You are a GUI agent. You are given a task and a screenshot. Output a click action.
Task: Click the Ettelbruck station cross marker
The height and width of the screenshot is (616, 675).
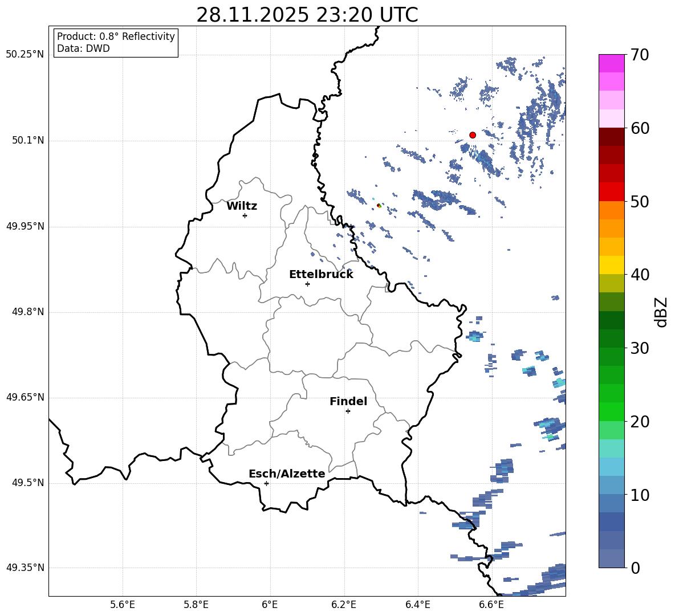click(307, 284)
